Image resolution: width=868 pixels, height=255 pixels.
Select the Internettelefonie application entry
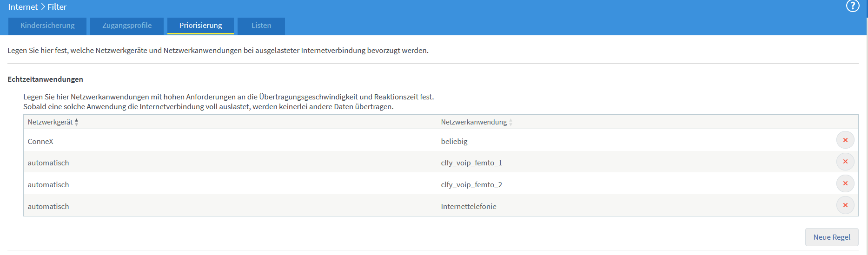tap(469, 206)
